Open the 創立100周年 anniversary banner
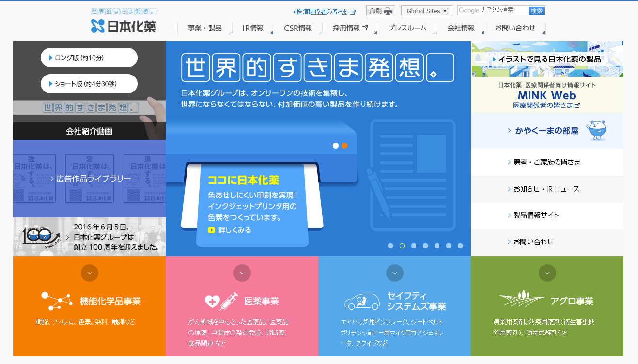 90,237
